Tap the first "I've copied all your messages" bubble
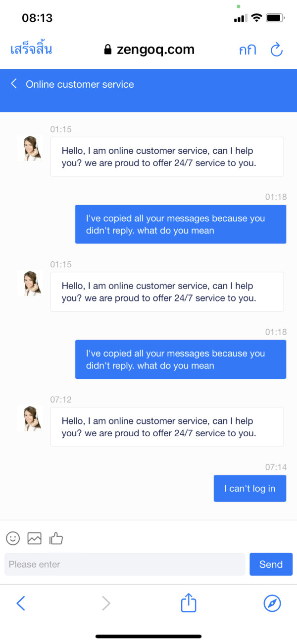Screen dimensions: 297x644 [181, 224]
